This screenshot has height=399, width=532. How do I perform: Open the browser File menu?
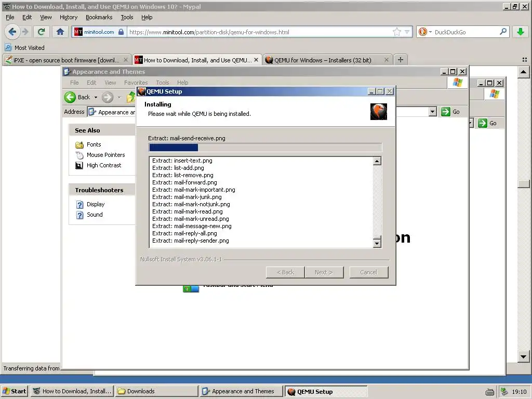click(x=10, y=17)
